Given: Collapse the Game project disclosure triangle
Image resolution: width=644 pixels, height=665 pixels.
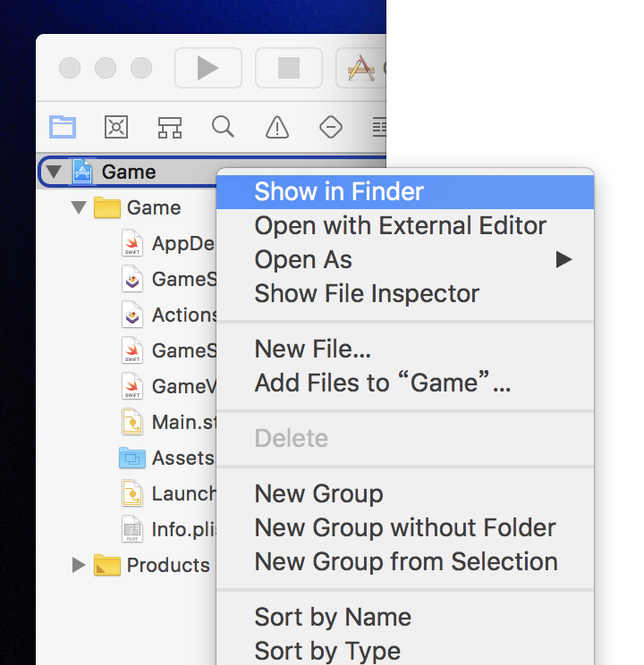Looking at the screenshot, I should click(54, 172).
